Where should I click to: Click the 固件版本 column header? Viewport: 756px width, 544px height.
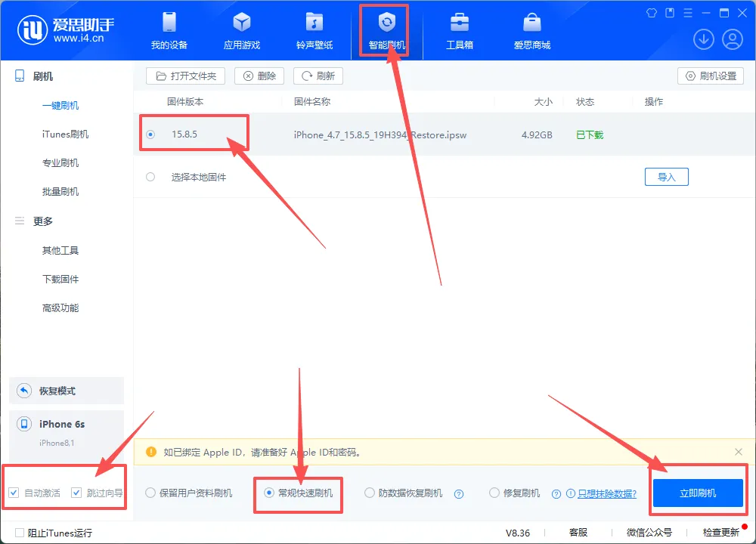click(185, 102)
